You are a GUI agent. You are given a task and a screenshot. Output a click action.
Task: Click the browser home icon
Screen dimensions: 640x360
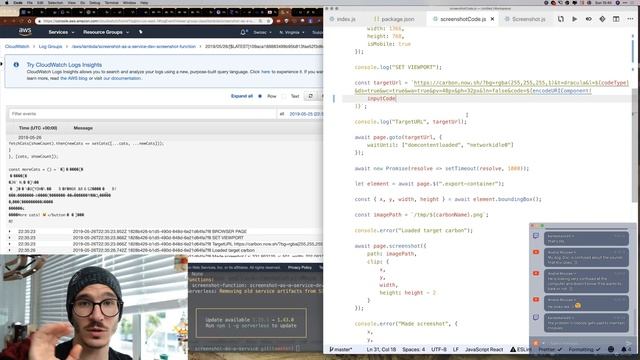tap(29, 21)
